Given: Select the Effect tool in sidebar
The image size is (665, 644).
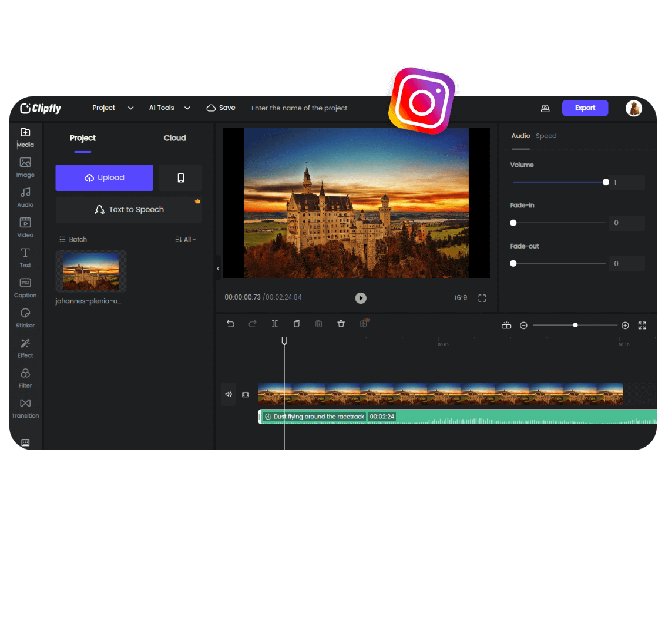Looking at the screenshot, I should pyautogui.click(x=25, y=347).
